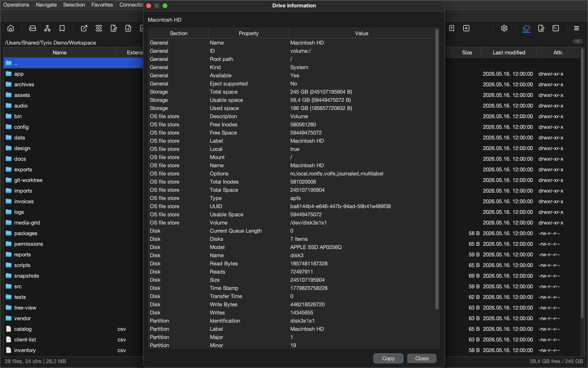Expand the panel dropdown arrow below the toolbar

577,41
